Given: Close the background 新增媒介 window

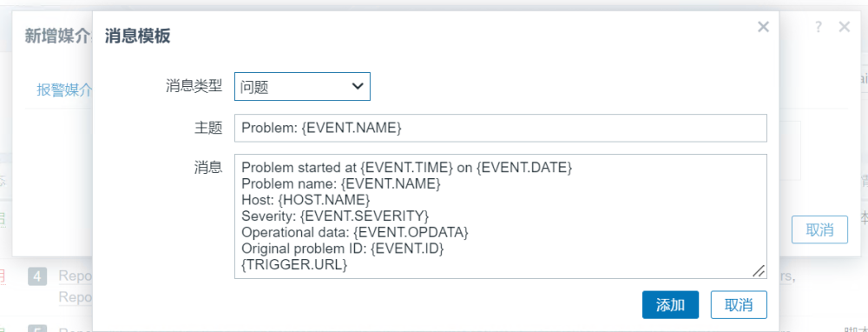Looking at the screenshot, I should 845,27.
